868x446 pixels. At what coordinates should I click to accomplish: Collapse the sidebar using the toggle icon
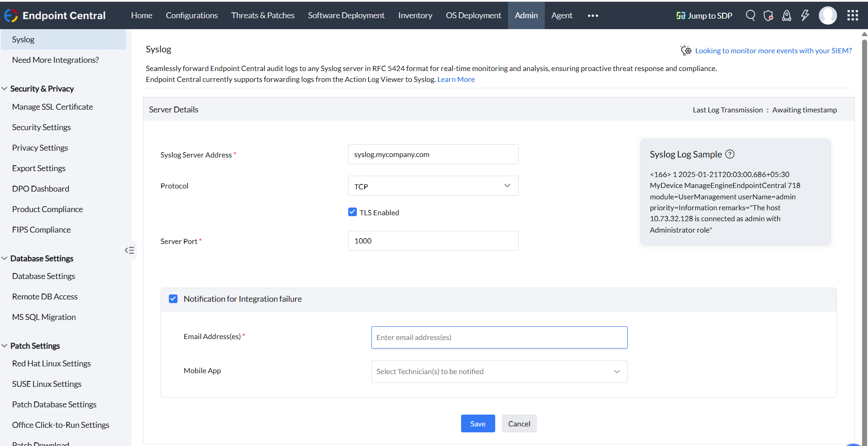[x=130, y=250]
